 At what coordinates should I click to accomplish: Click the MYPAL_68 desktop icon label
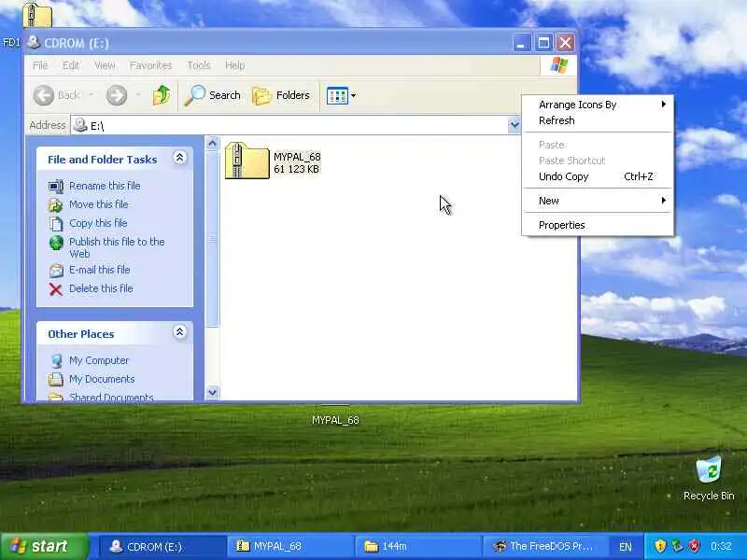335,421
